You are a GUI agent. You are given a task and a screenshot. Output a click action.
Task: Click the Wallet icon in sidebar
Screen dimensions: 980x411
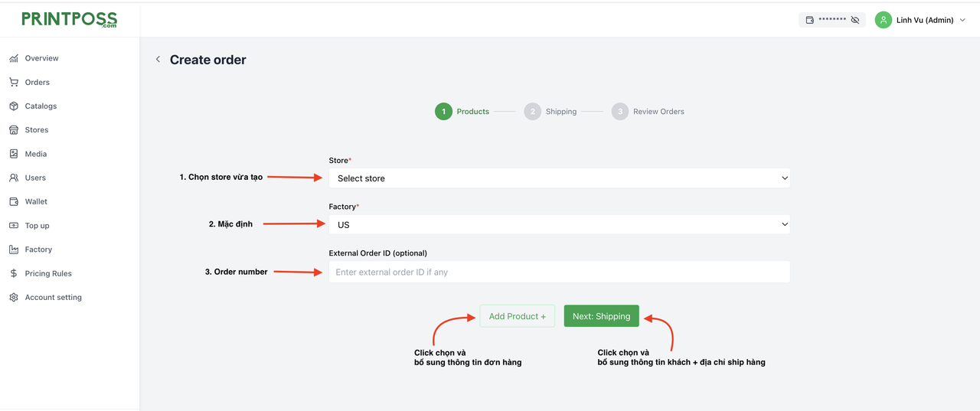point(14,202)
